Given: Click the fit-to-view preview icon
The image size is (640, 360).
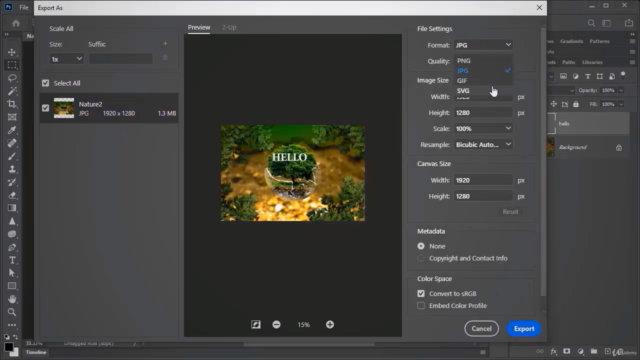Looking at the screenshot, I should [x=256, y=324].
